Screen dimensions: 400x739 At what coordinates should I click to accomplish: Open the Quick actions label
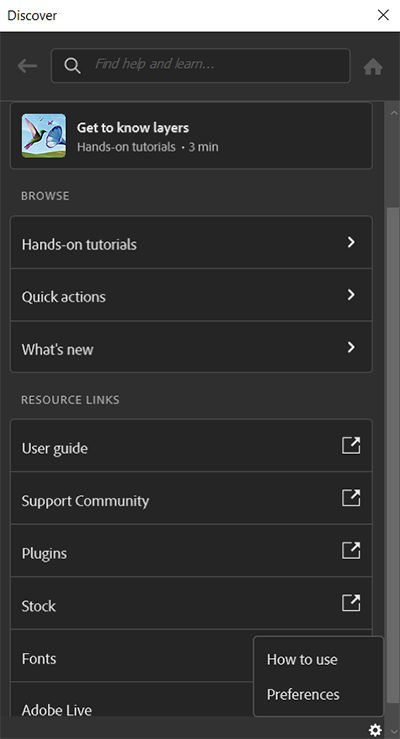click(x=64, y=297)
